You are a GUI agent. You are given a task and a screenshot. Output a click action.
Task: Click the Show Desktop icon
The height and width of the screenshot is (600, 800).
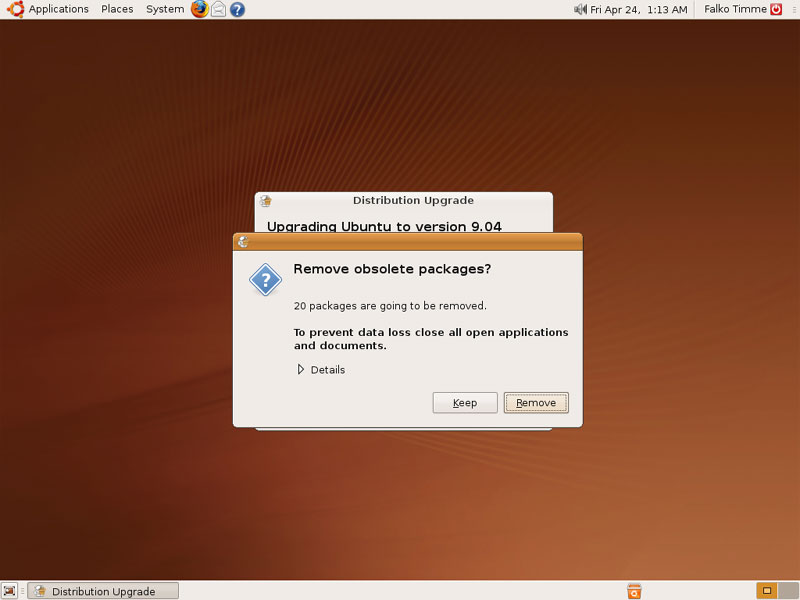[9, 591]
